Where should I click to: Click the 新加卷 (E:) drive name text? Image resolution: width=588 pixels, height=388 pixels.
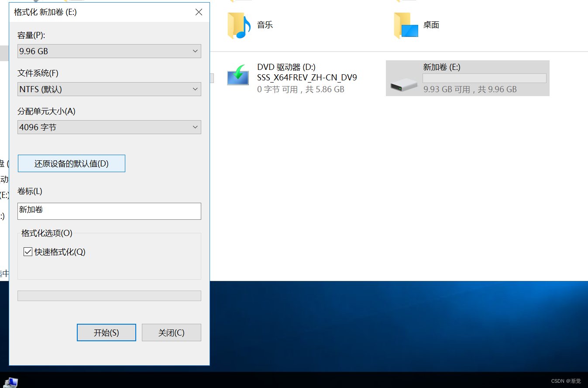pyautogui.click(x=442, y=67)
